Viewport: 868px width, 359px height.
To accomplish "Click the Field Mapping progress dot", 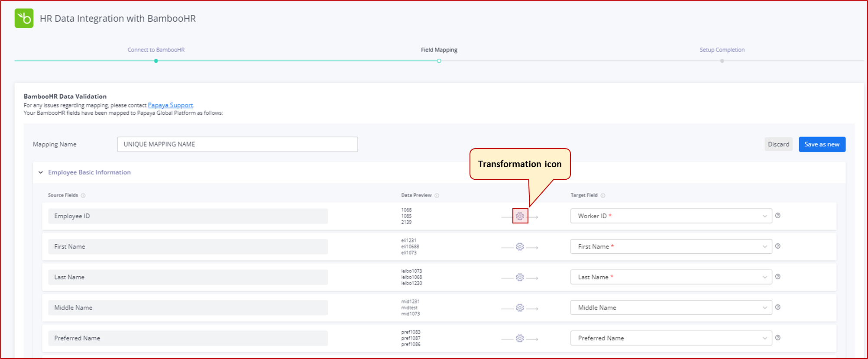I will (x=439, y=61).
